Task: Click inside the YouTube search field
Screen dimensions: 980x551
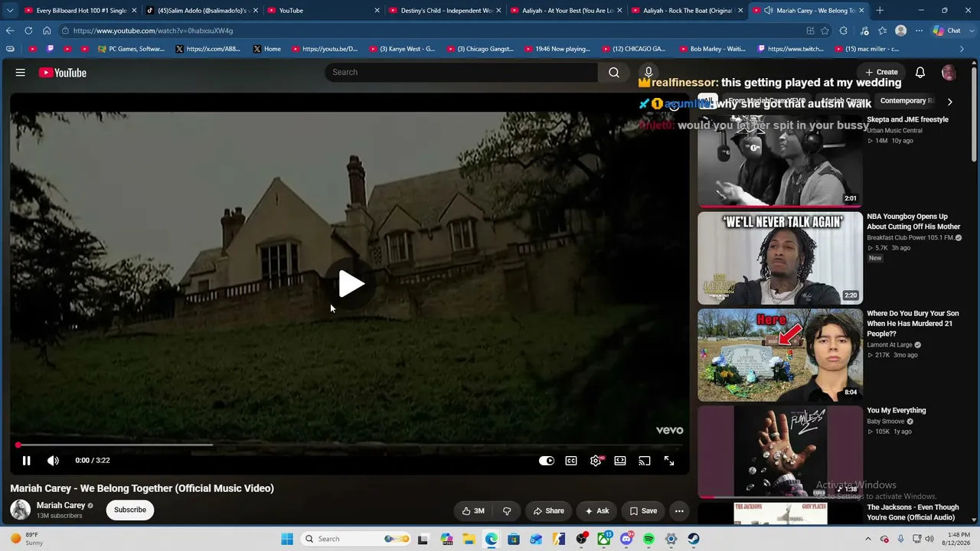Action: (x=462, y=72)
